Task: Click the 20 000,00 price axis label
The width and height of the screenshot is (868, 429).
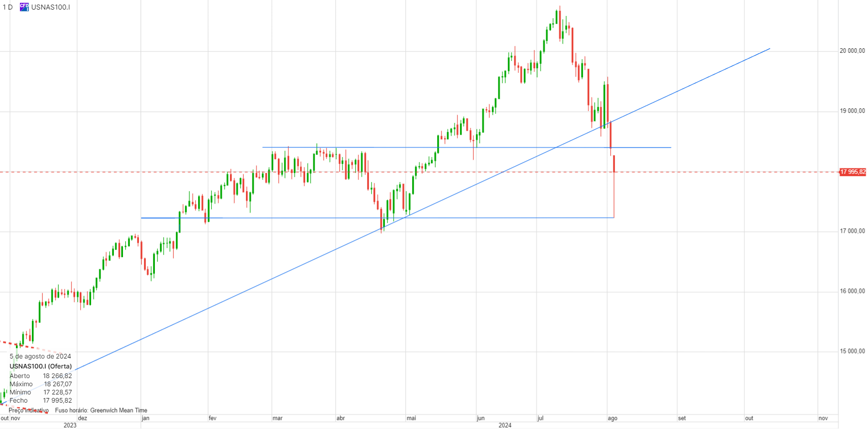Action: [852, 51]
